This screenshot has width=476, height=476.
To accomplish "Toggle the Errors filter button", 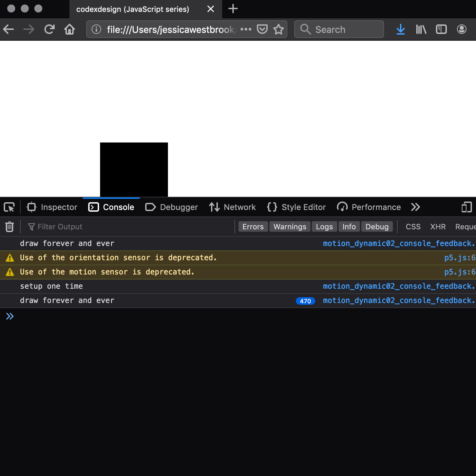I will (253, 227).
